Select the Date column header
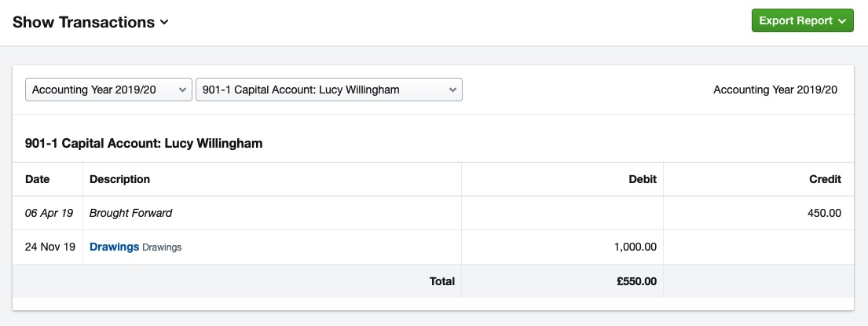Viewport: 868px width, 326px height. point(38,179)
